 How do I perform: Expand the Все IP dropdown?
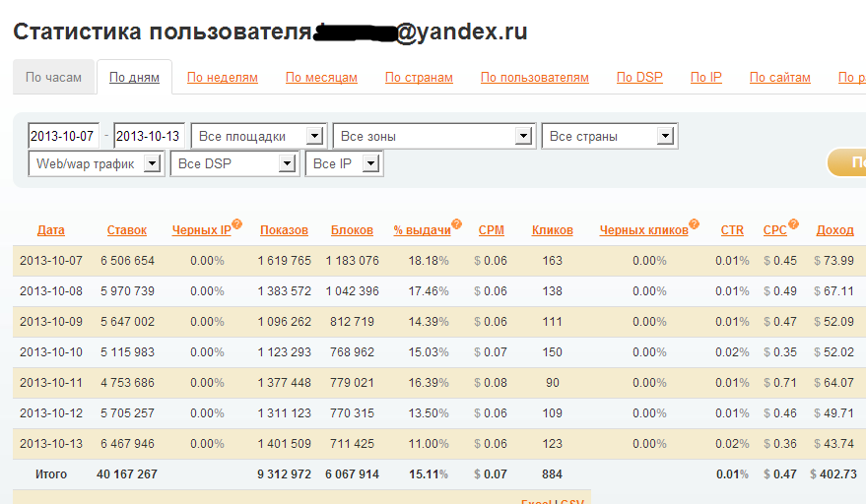click(x=344, y=164)
